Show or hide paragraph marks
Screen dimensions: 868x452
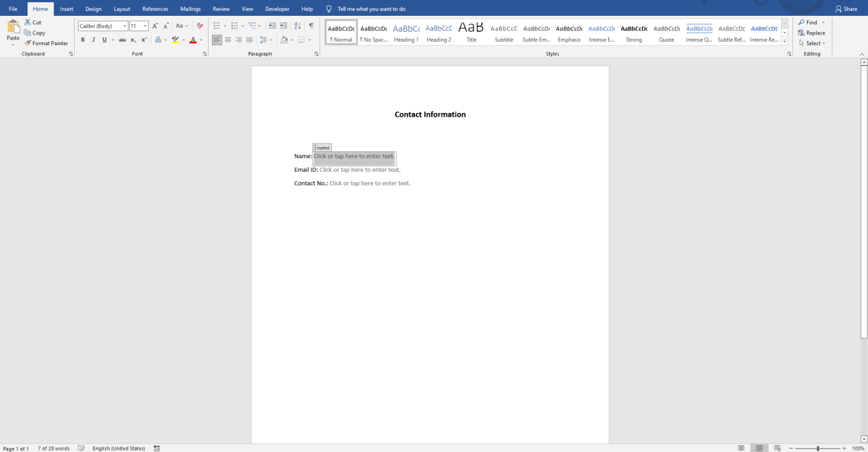(x=311, y=26)
